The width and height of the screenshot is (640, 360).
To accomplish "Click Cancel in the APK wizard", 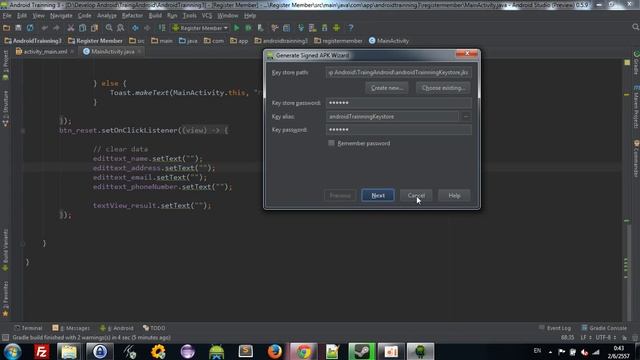I will coord(416,196).
